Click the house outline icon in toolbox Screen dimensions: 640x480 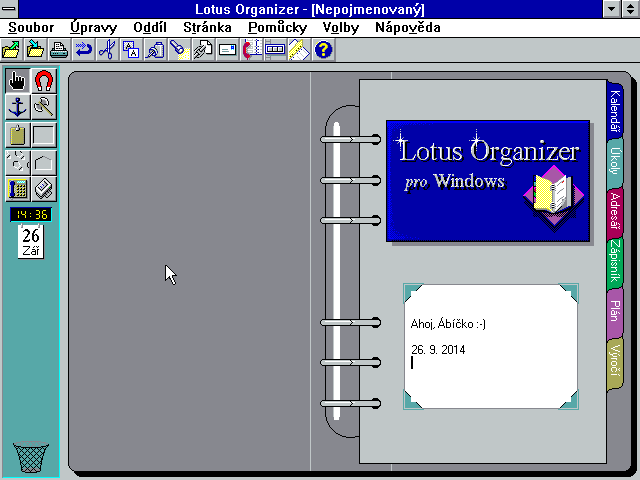[x=44, y=162]
